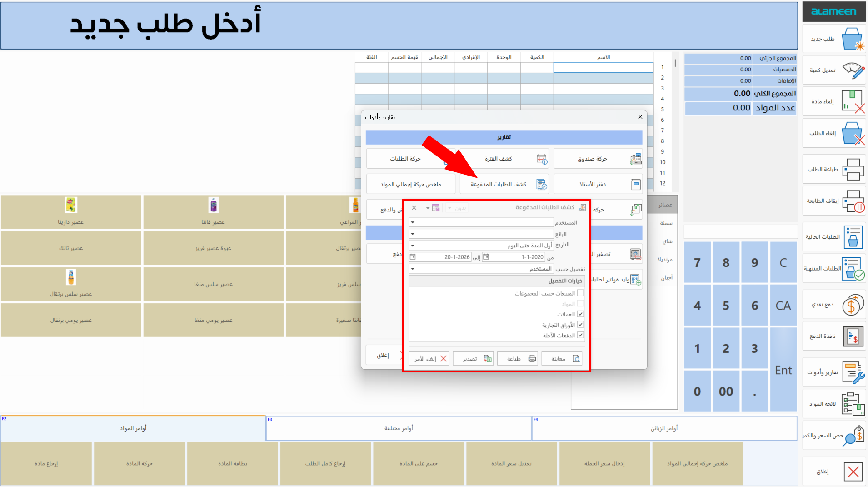
Task: Click إرجاع كامل الطلب command button
Action: tap(325, 463)
